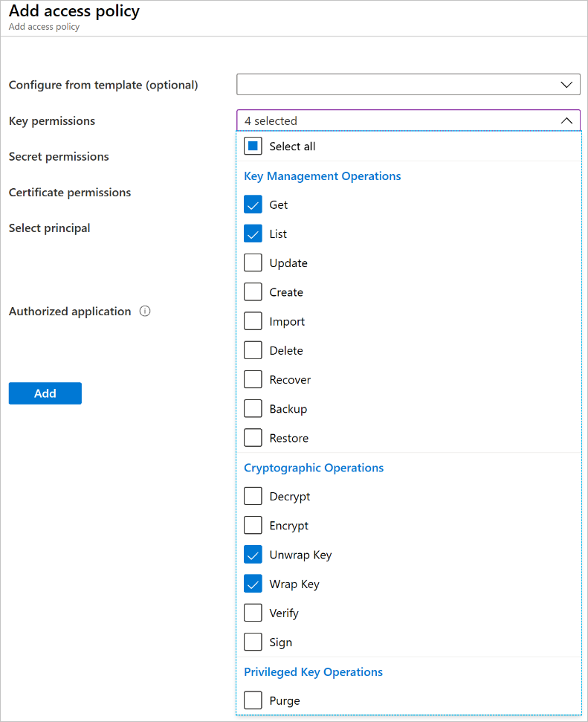This screenshot has height=722, width=588.
Task: Check the Backup permission
Action: [x=253, y=409]
